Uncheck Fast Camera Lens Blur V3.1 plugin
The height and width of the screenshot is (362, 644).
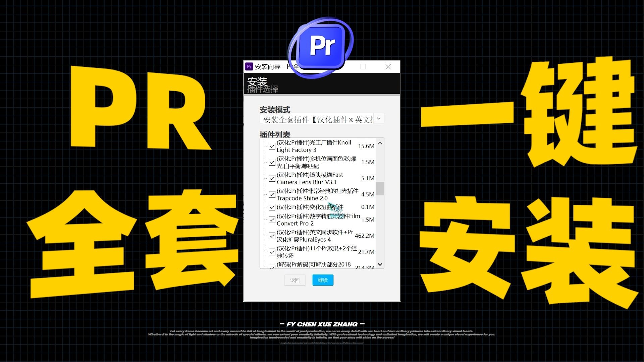pos(272,178)
